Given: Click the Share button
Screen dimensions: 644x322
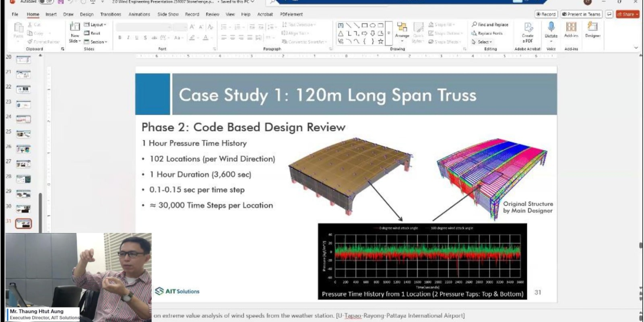Looking at the screenshot, I should pos(627,14).
